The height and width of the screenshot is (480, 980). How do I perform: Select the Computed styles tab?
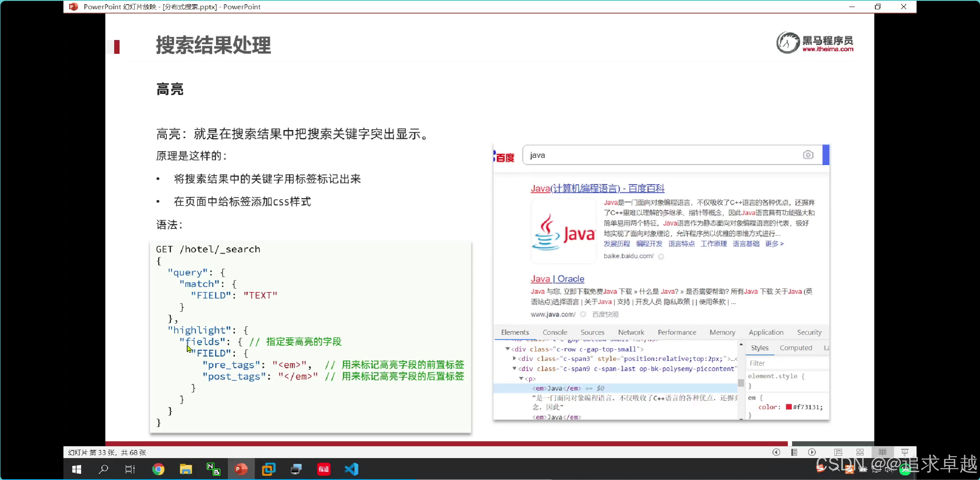(x=795, y=348)
